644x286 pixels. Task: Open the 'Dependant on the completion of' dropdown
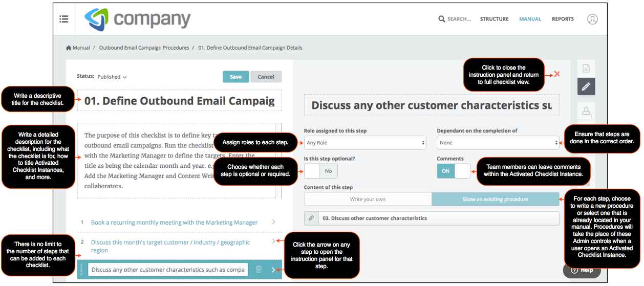coord(498,143)
